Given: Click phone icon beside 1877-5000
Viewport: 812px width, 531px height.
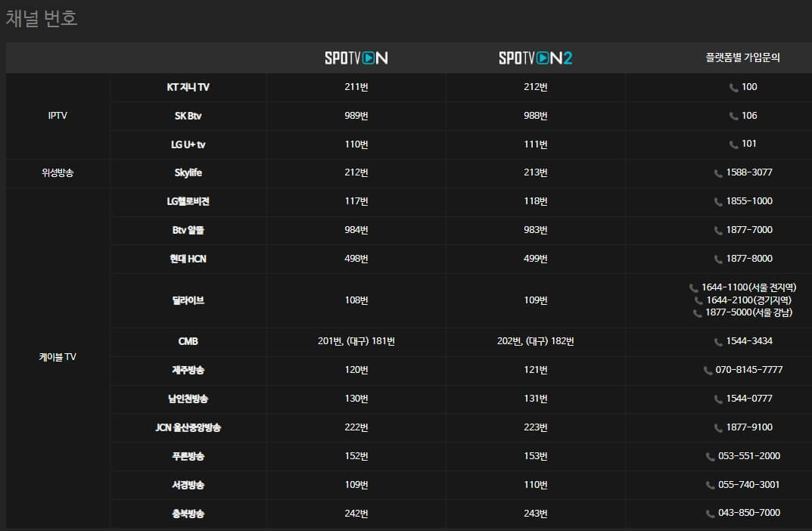Looking at the screenshot, I should point(698,313).
